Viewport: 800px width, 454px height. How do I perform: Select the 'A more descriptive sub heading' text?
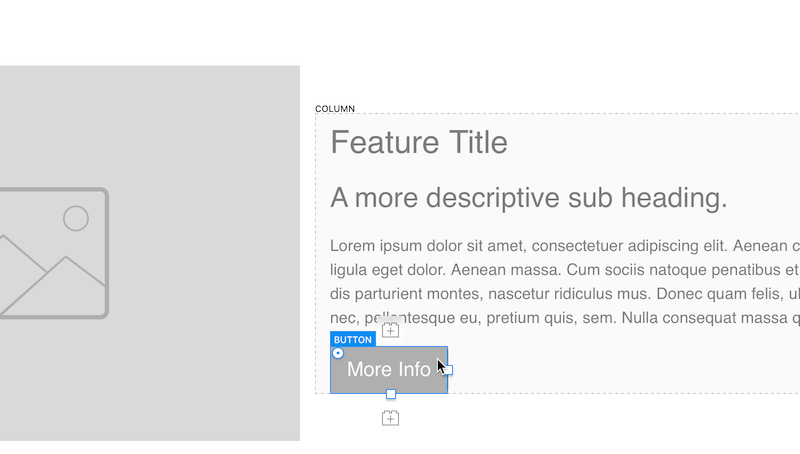coord(529,198)
